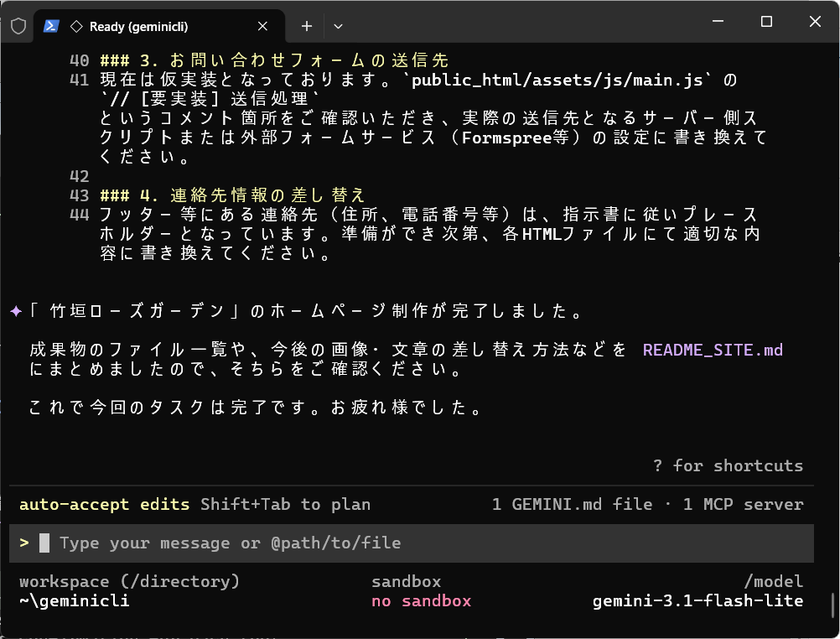Close the Ready (geminicli) tab

click(x=262, y=26)
